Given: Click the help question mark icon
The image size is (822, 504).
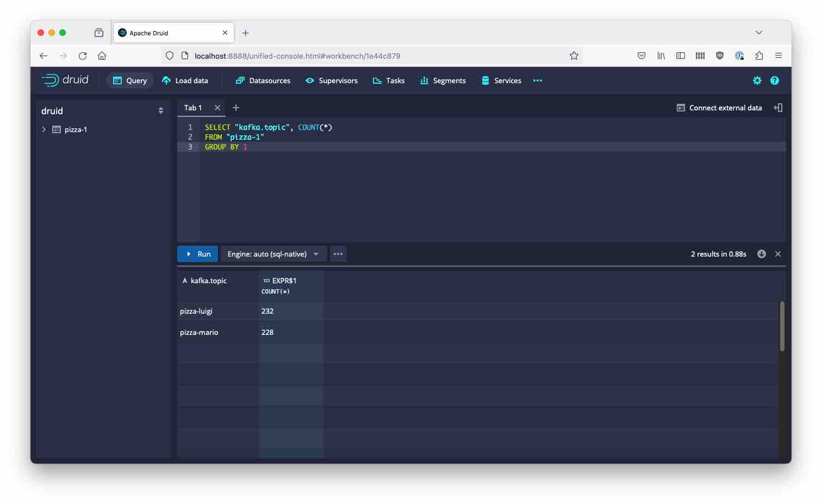Looking at the screenshot, I should 775,80.
